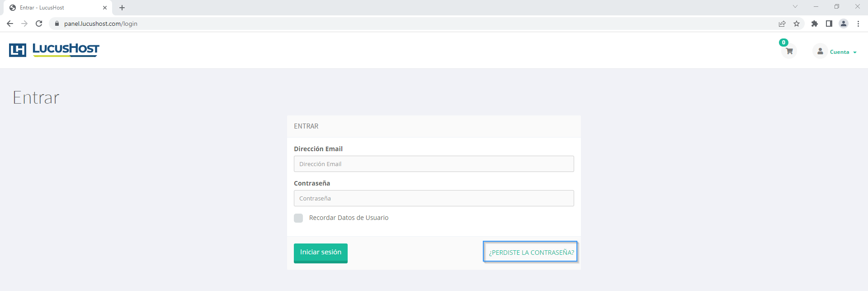Reload the page with refresh icon
This screenshot has width=868, height=291.
coord(39,24)
